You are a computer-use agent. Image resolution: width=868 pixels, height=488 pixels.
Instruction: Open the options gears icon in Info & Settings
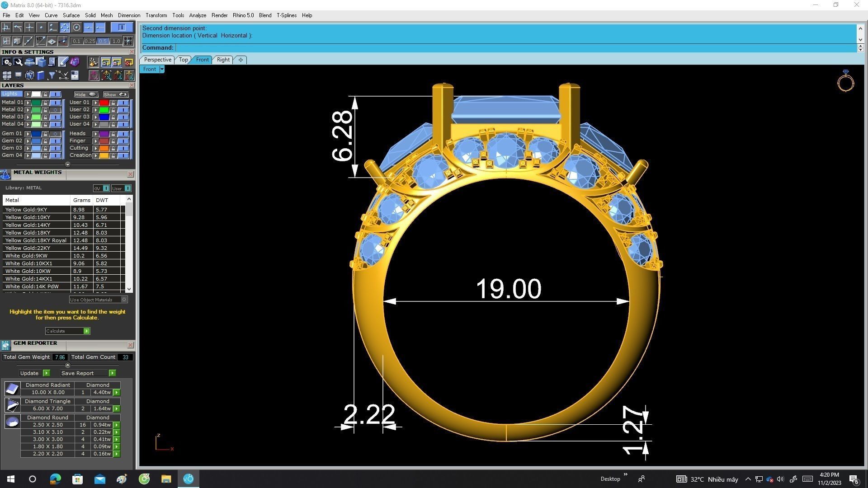tap(7, 62)
